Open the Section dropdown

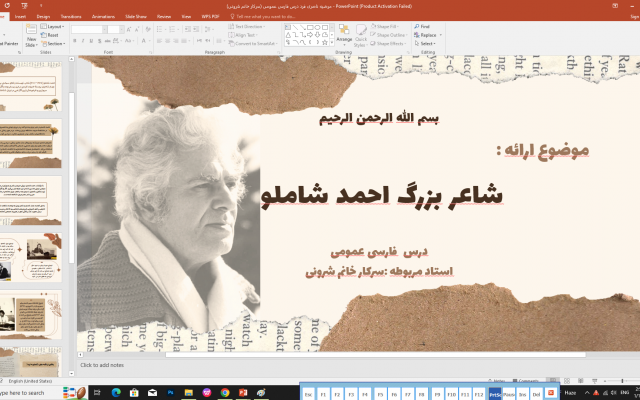(53, 43)
